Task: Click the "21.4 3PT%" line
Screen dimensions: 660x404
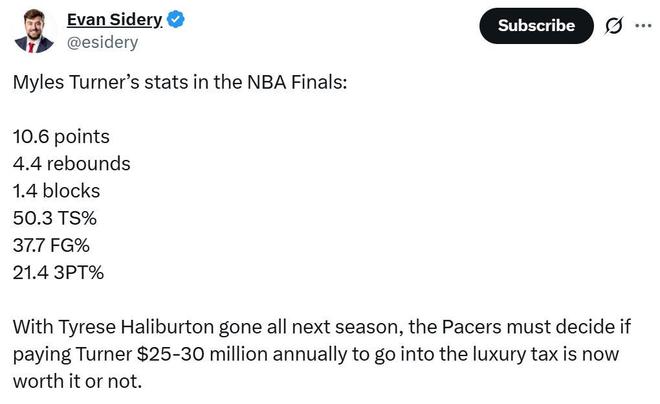Action: (58, 271)
